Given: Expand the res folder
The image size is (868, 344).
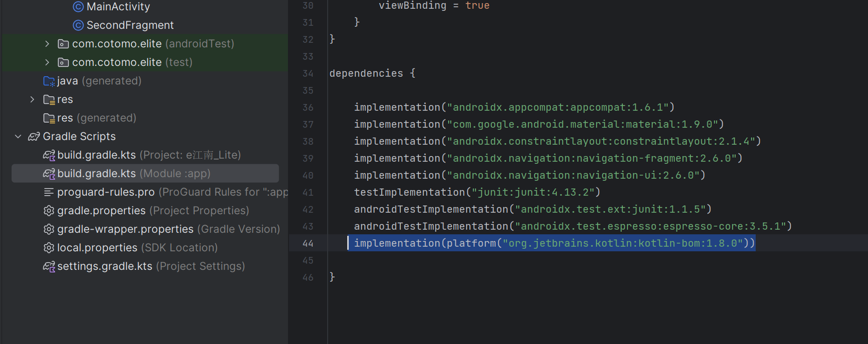Looking at the screenshot, I should coord(32,99).
